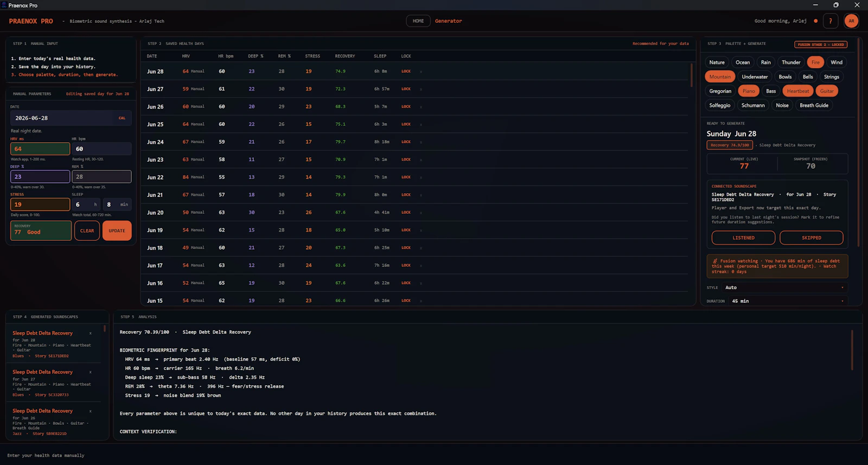Edit the HRV ms input field
The width and height of the screenshot is (868, 465).
(40, 149)
